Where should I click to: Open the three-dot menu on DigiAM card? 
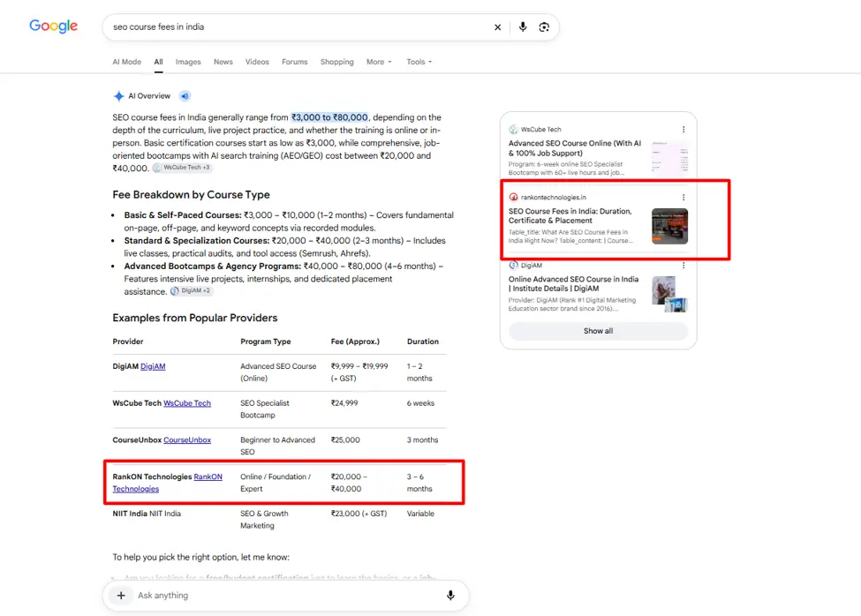[684, 266]
